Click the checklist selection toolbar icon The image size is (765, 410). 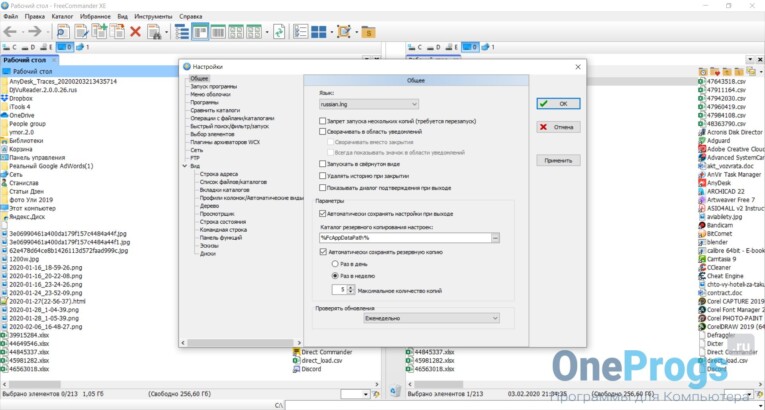point(300,32)
